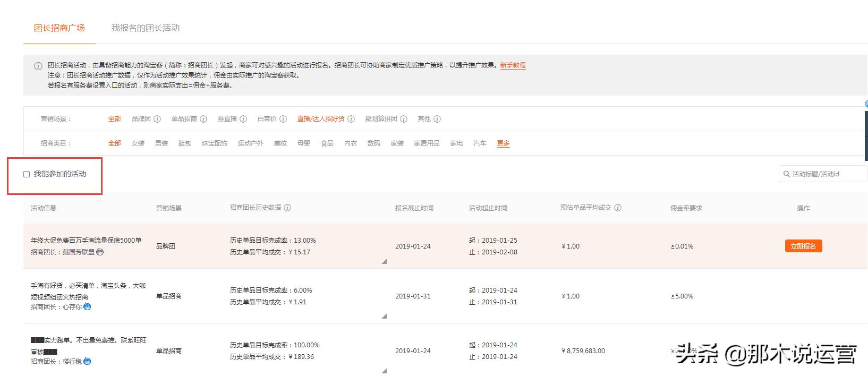Filter category by 家装
Viewport: 868px width, 376px height.
pyautogui.click(x=397, y=143)
